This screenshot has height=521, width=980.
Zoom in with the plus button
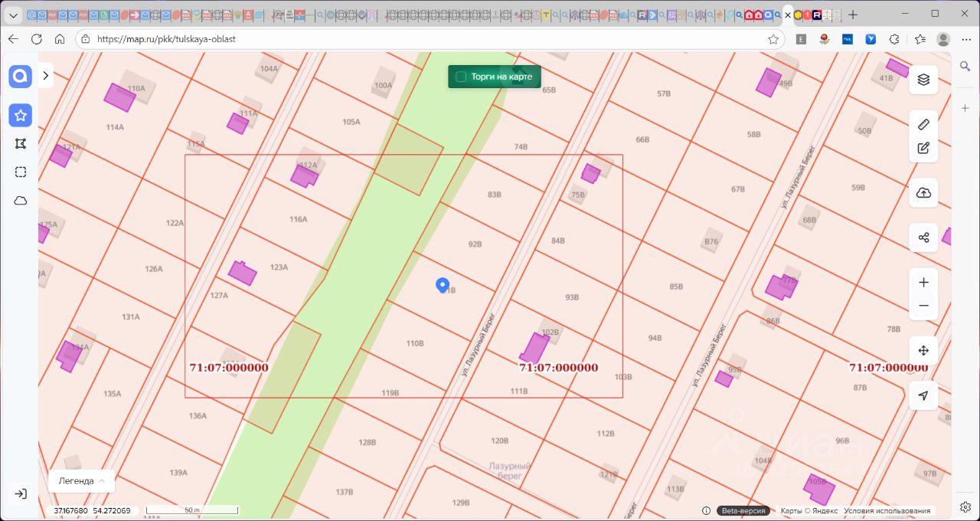923,282
